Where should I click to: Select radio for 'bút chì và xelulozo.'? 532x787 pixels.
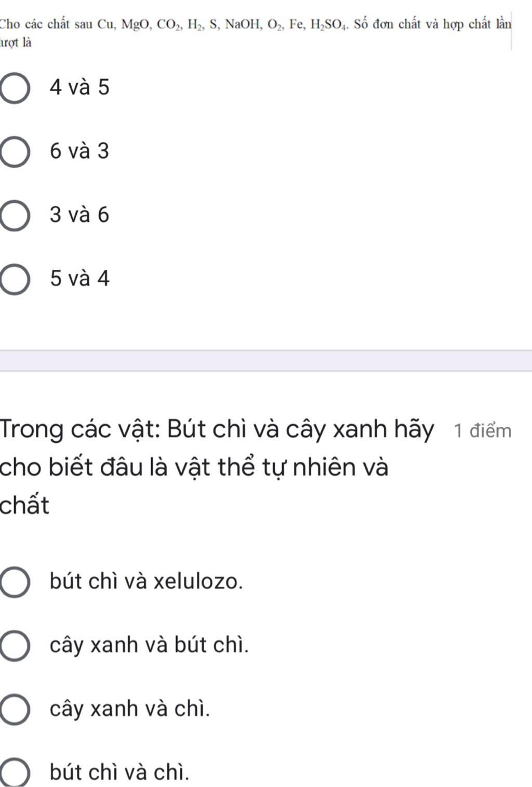pos(14,582)
